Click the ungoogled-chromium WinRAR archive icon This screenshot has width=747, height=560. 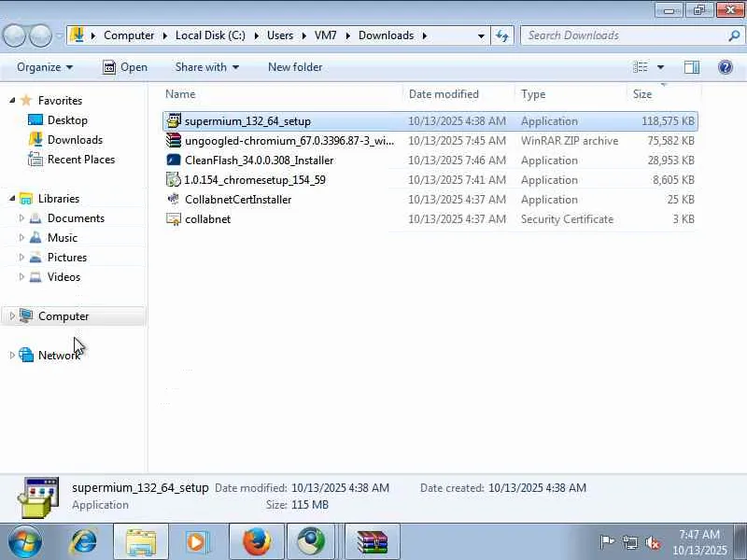pos(174,141)
